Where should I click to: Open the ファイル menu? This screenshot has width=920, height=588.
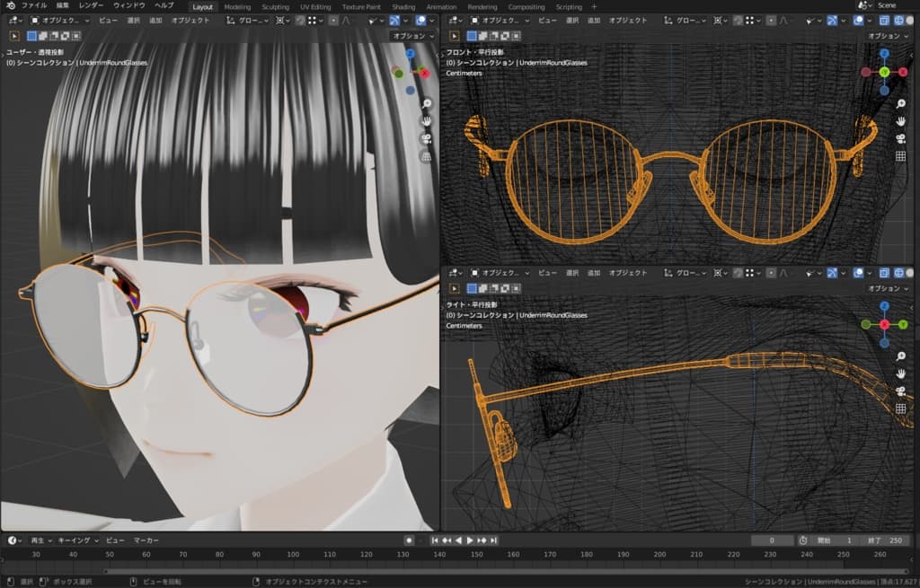(34, 5)
